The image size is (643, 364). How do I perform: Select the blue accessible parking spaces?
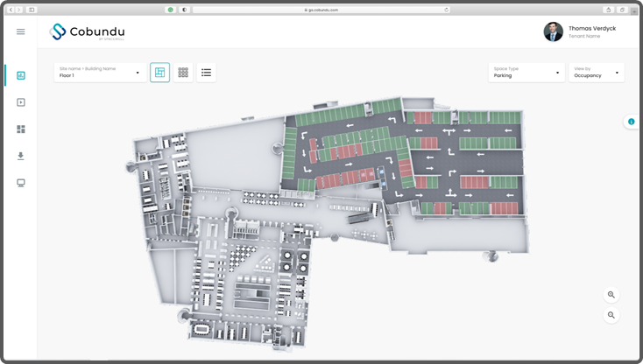coord(382,178)
